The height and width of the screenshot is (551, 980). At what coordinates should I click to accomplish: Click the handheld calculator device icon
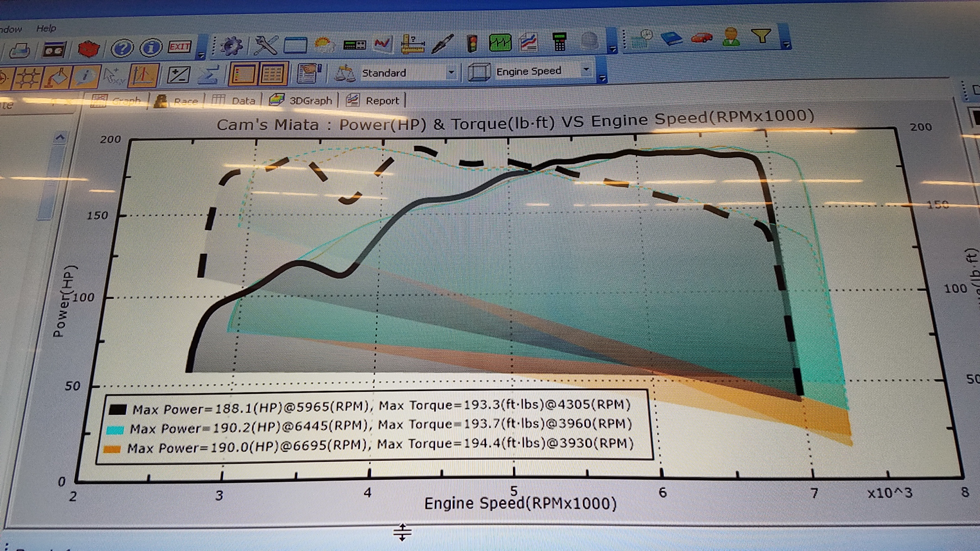559,42
